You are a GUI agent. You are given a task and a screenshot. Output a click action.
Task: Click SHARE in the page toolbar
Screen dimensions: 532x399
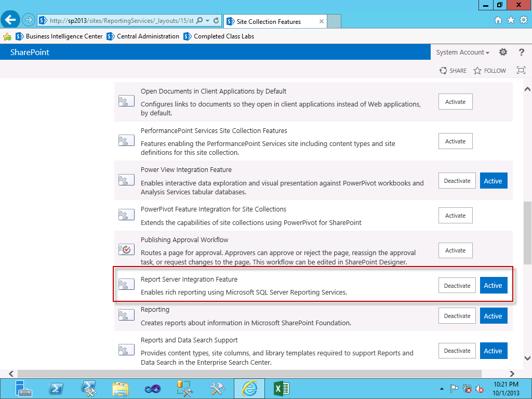(x=453, y=71)
